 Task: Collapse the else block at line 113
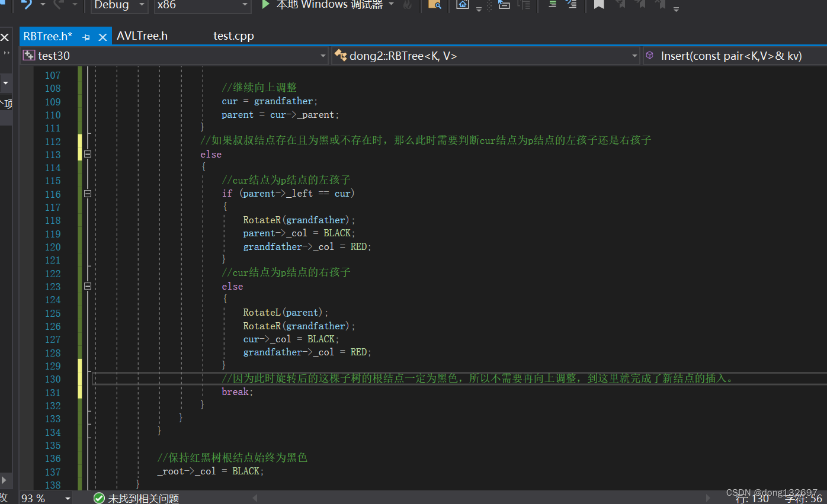(x=88, y=154)
